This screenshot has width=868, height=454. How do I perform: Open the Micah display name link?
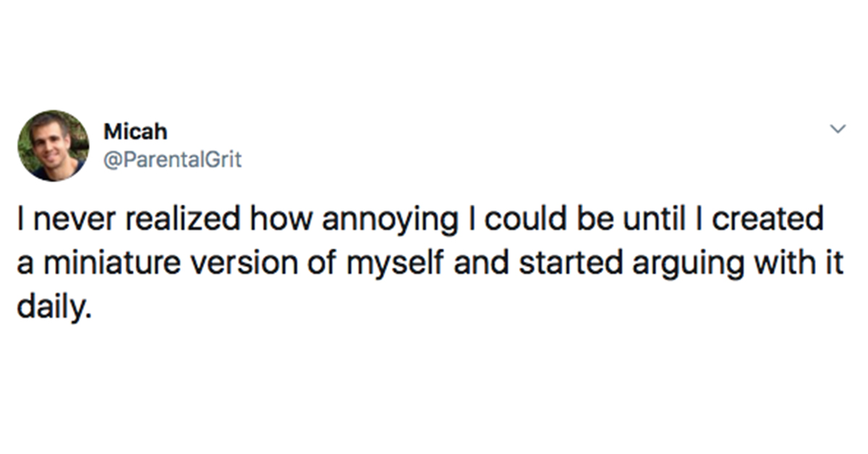pyautogui.click(x=135, y=132)
